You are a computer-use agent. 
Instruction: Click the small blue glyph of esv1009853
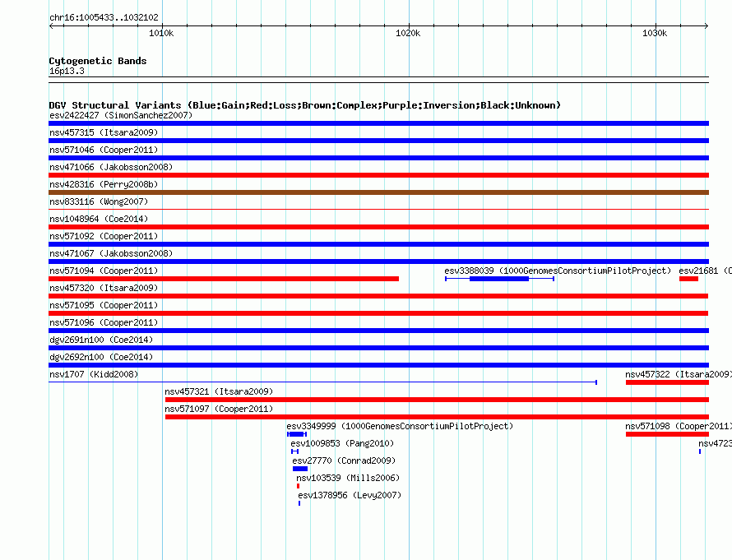(294, 451)
